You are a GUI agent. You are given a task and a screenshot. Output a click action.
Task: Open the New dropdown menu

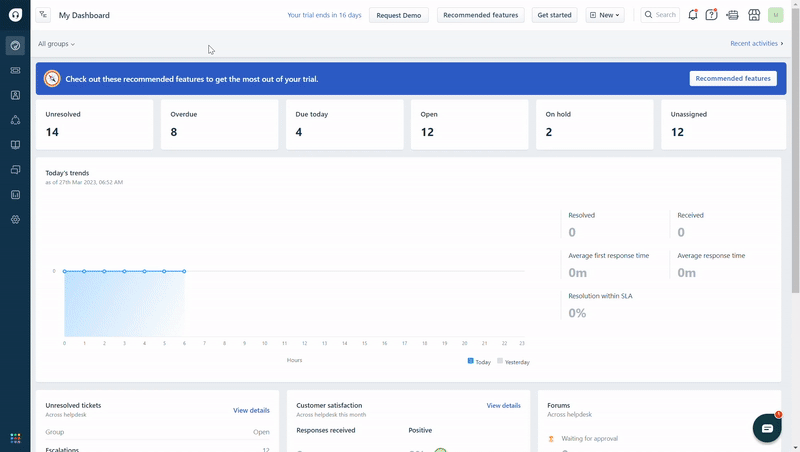pyautogui.click(x=605, y=15)
